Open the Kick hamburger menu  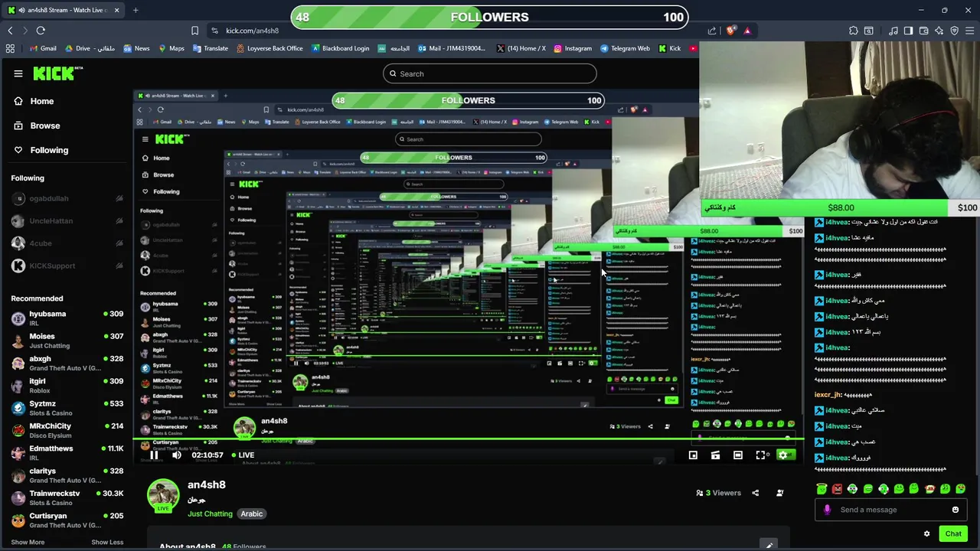(x=18, y=73)
